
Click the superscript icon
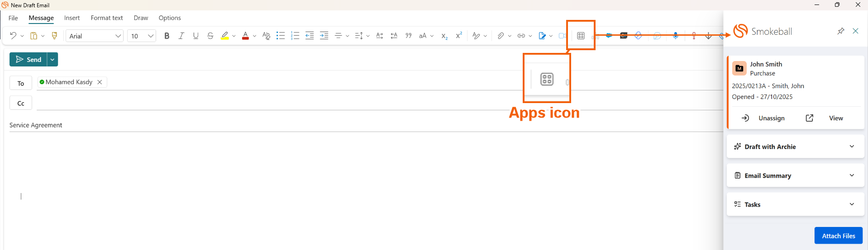coord(458,36)
